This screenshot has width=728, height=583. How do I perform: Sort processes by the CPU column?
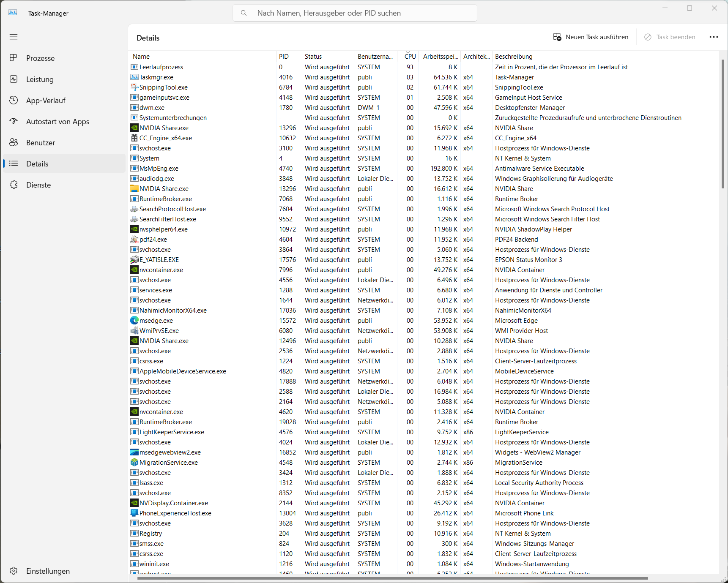pyautogui.click(x=408, y=57)
